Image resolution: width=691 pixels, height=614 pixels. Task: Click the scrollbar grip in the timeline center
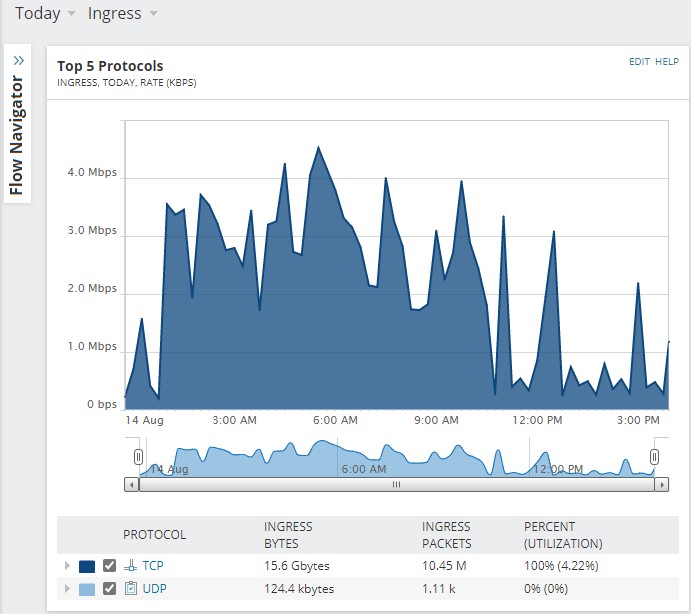pyautogui.click(x=396, y=484)
